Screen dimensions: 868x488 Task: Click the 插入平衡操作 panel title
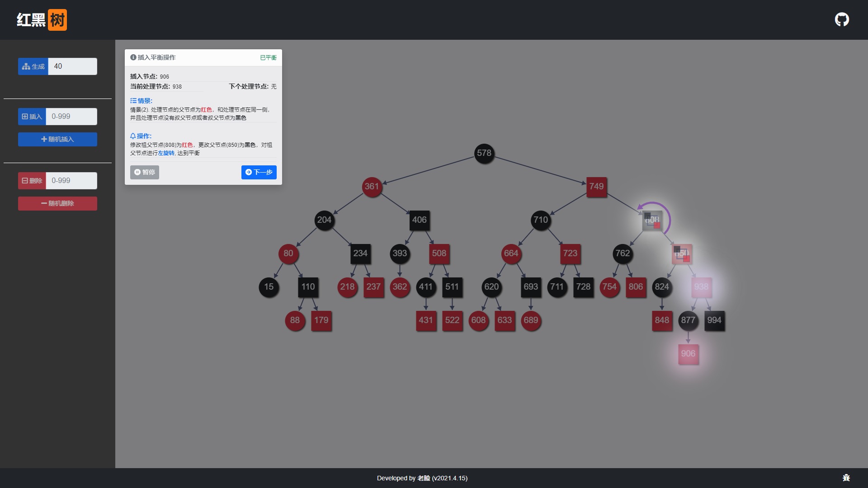[156, 57]
